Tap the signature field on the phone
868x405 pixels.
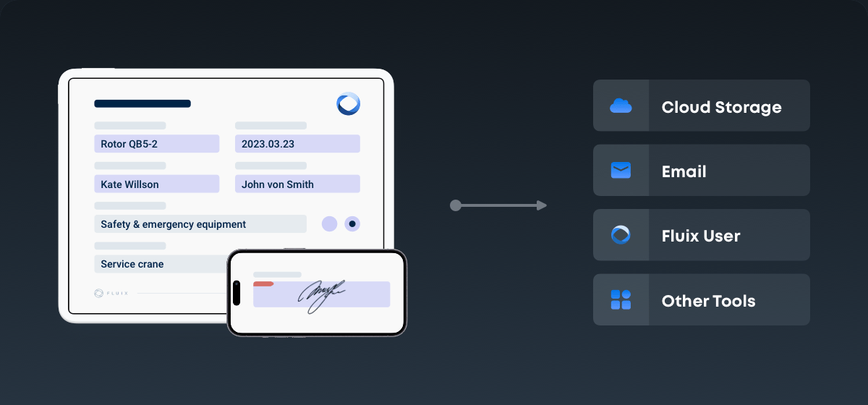click(321, 294)
